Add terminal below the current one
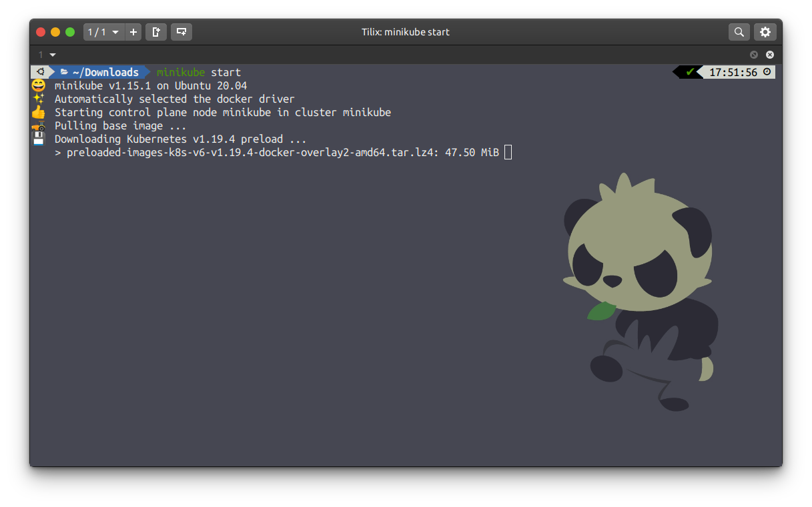The height and width of the screenshot is (507, 812). [181, 32]
